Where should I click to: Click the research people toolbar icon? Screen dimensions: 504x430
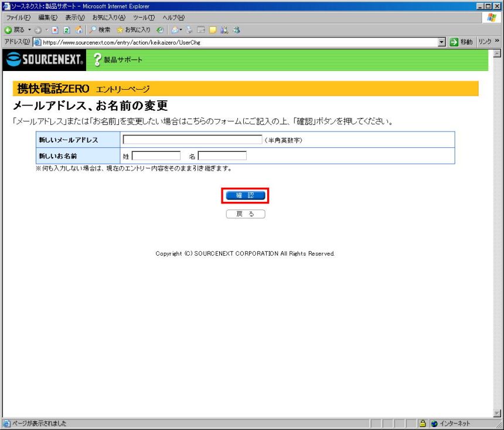224,31
